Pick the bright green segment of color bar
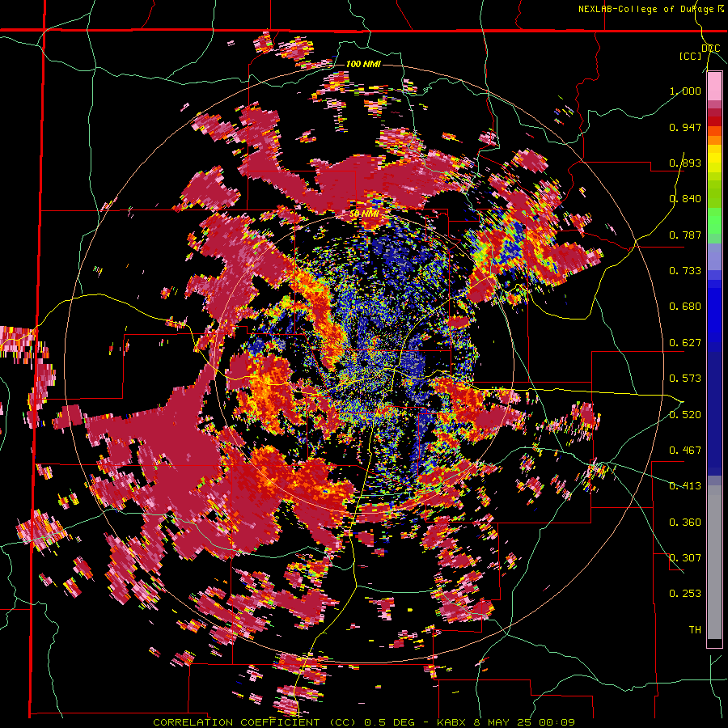Viewport: 728px width, 728px height. pyautogui.click(x=714, y=221)
